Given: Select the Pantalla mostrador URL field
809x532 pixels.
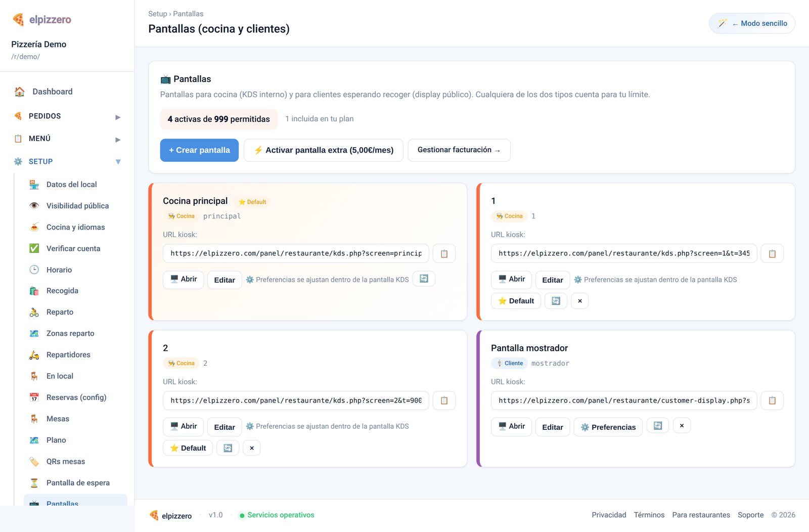Looking at the screenshot, I should 624,401.
